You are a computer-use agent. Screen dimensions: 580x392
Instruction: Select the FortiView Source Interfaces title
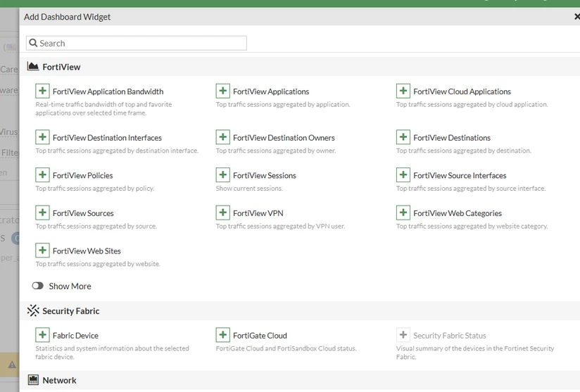tap(460, 175)
